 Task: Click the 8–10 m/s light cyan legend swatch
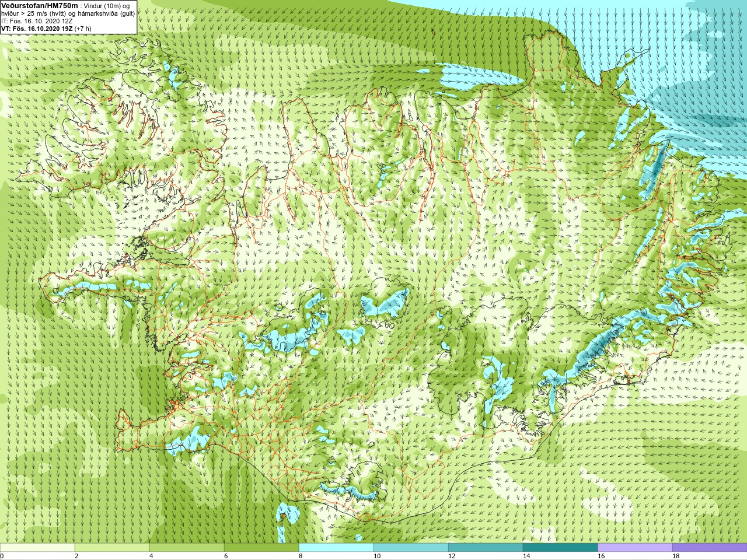click(336, 548)
